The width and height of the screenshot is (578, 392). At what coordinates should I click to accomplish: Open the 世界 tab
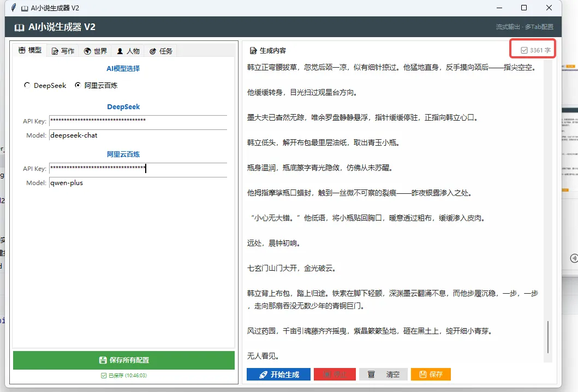96,51
